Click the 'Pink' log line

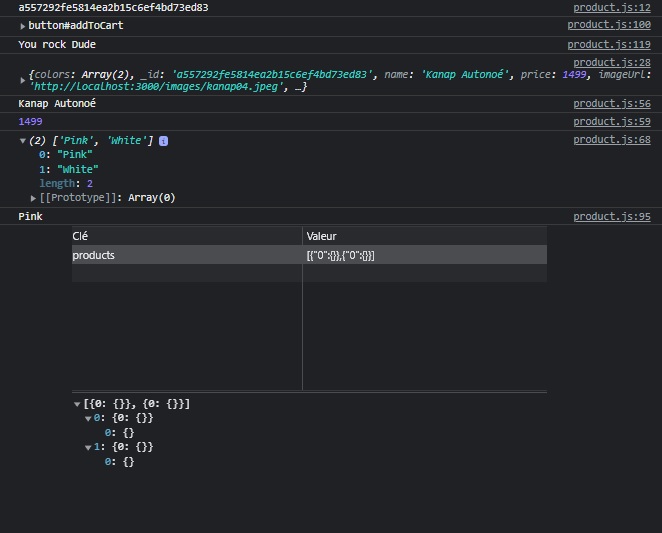pyautogui.click(x=30, y=217)
